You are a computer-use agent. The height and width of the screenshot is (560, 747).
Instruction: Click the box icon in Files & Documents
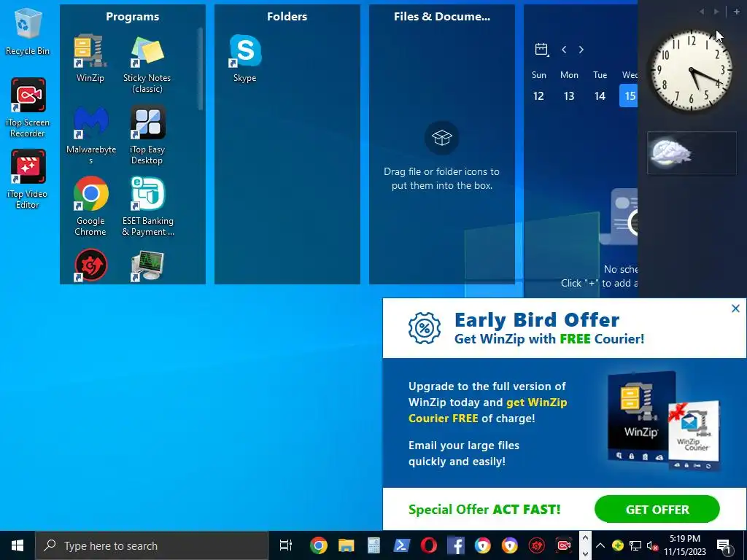441,138
